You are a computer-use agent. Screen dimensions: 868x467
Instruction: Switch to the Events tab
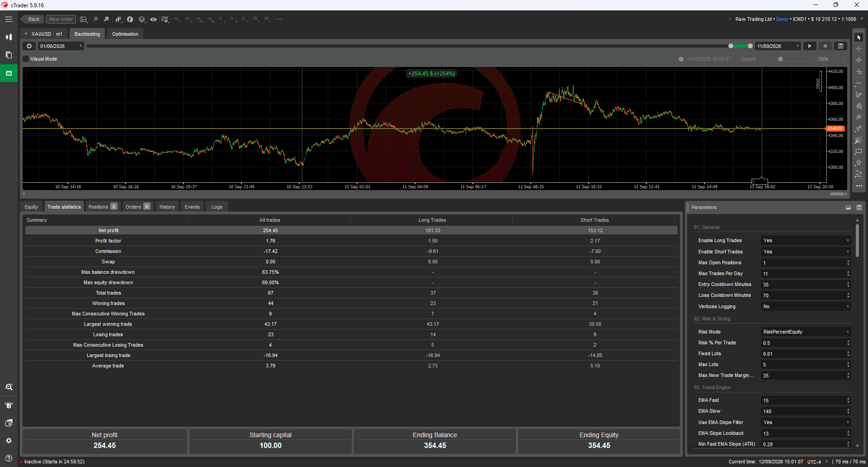[x=192, y=207]
